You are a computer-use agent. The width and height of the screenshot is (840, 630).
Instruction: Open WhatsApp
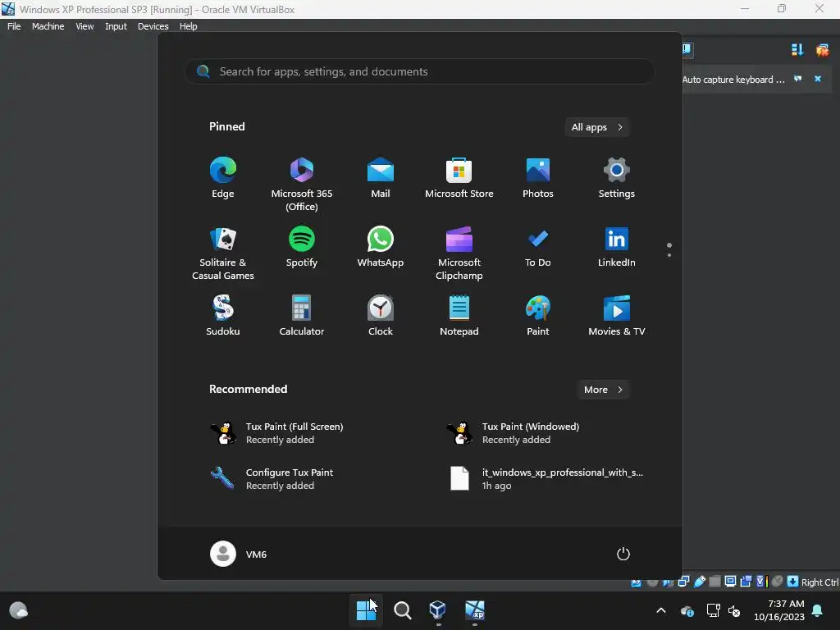(x=381, y=248)
